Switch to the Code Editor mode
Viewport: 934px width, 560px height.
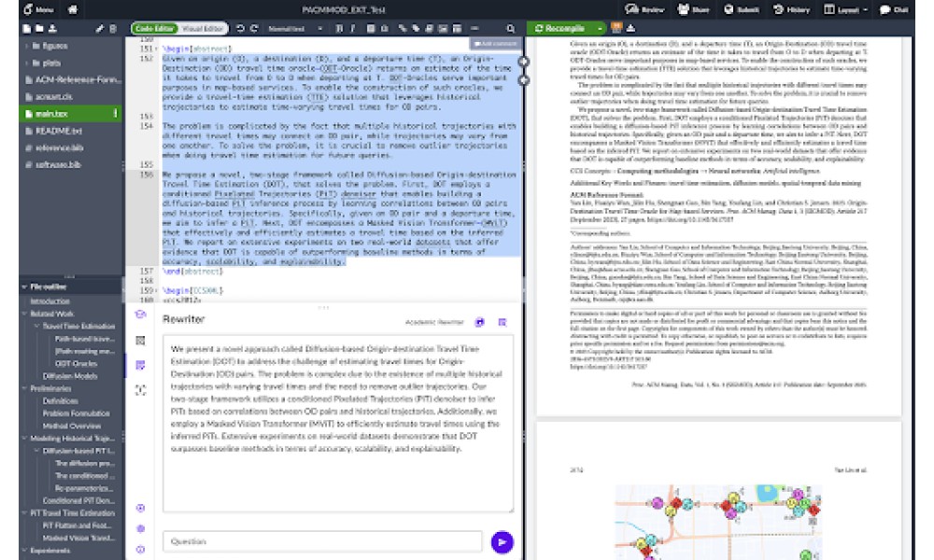click(x=154, y=28)
